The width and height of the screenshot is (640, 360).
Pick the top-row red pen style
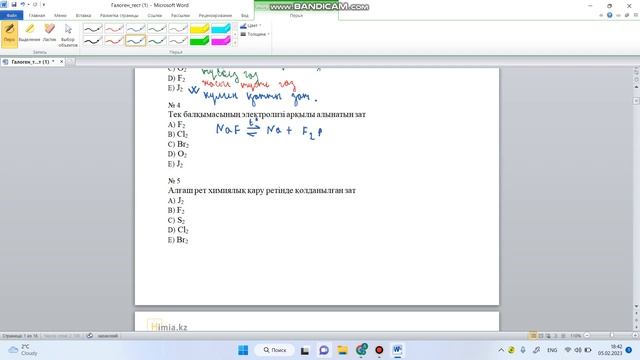click(114, 28)
